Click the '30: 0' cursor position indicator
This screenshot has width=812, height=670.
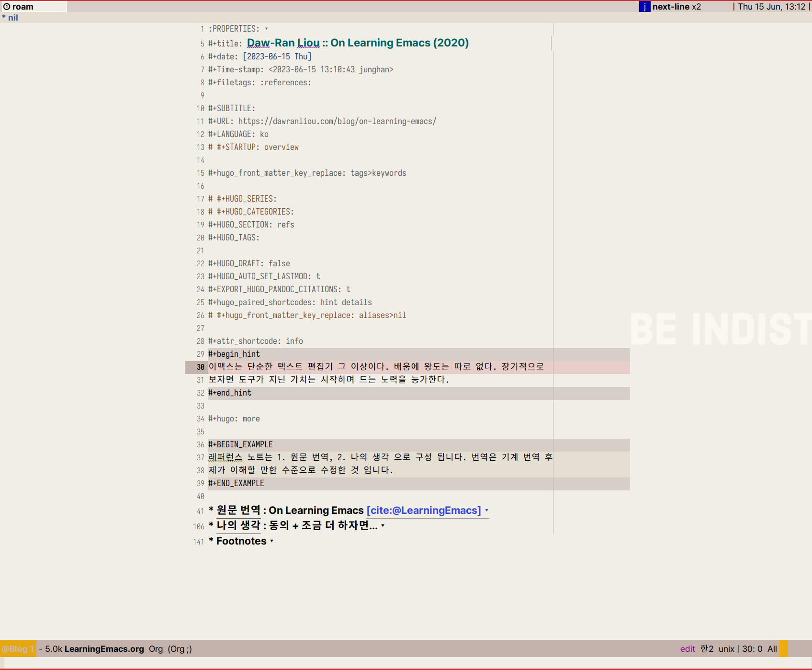(x=752, y=649)
